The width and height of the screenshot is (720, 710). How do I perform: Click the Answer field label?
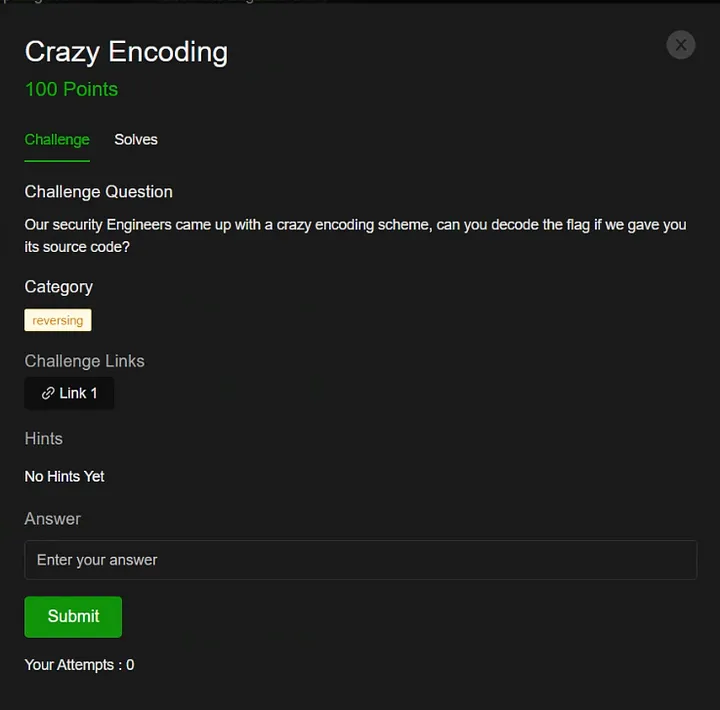(x=53, y=519)
